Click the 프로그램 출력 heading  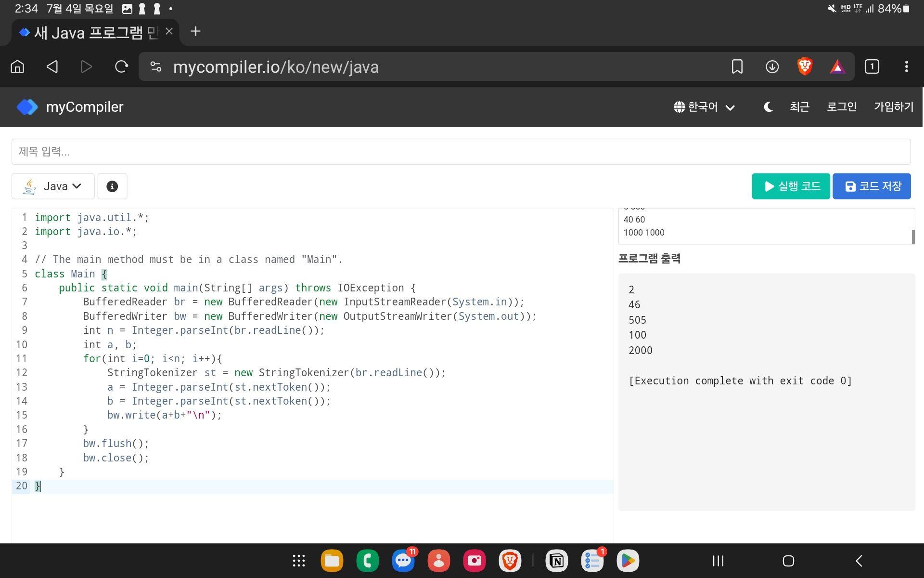[x=649, y=259]
